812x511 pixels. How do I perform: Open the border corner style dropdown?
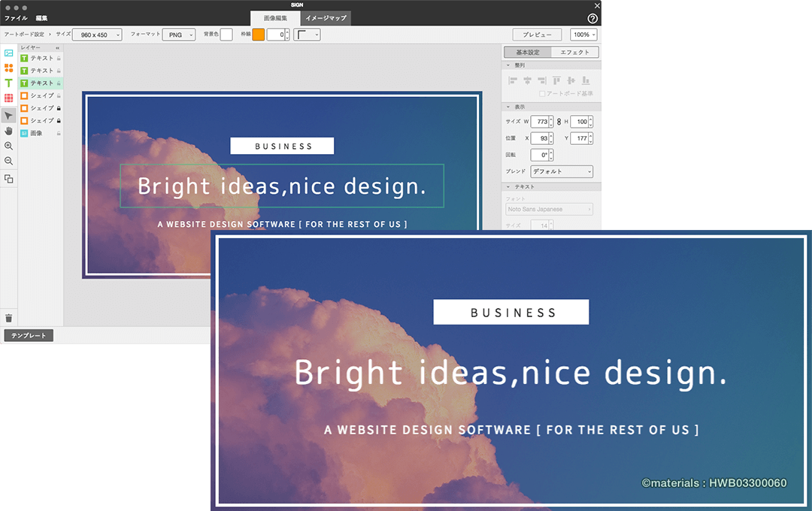307,35
